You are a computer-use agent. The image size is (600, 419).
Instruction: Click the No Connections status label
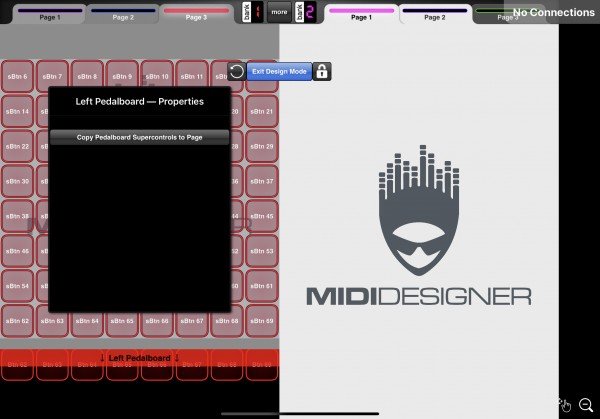point(553,12)
